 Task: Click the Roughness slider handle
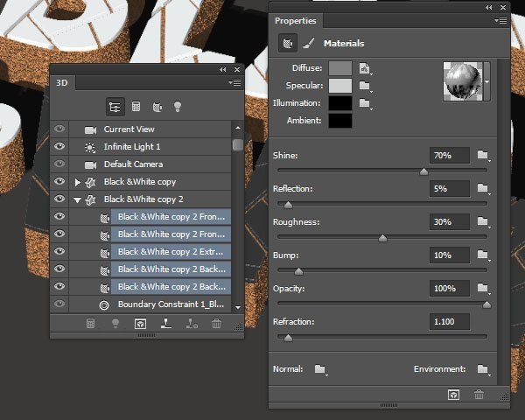(382, 238)
